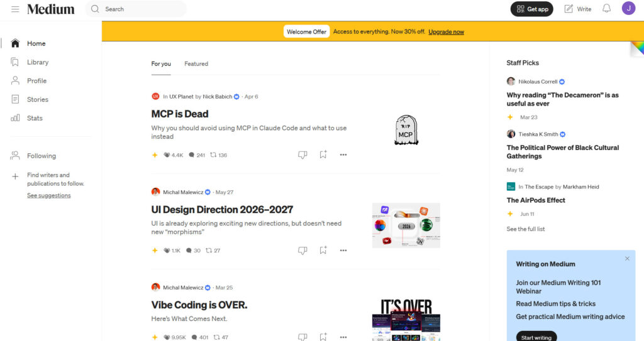
Task: Show less like UI Design Direction story
Action: 303,251
